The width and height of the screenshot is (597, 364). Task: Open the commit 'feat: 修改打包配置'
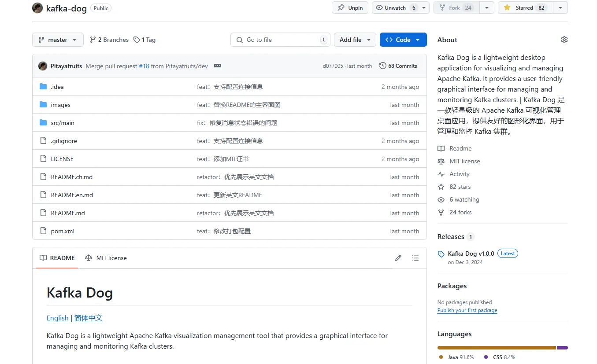click(x=224, y=231)
